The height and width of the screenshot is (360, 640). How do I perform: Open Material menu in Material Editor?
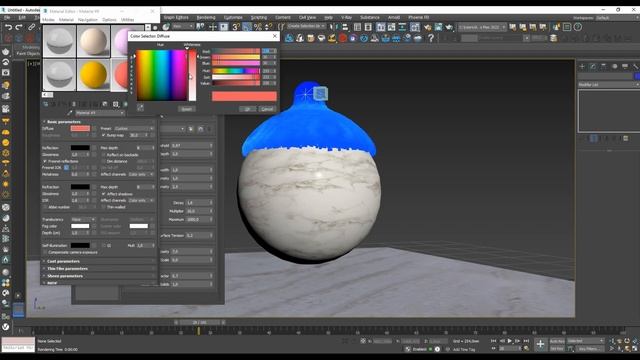click(x=66, y=20)
